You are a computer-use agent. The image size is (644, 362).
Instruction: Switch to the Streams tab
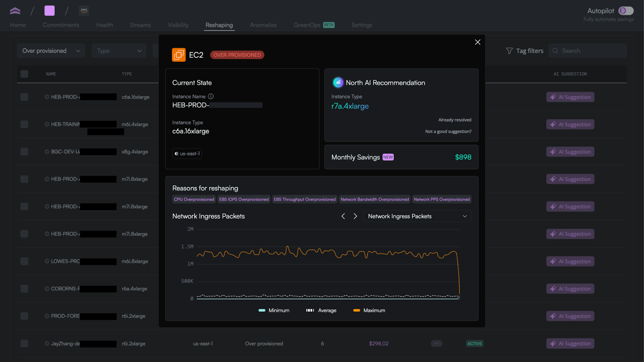(x=140, y=25)
